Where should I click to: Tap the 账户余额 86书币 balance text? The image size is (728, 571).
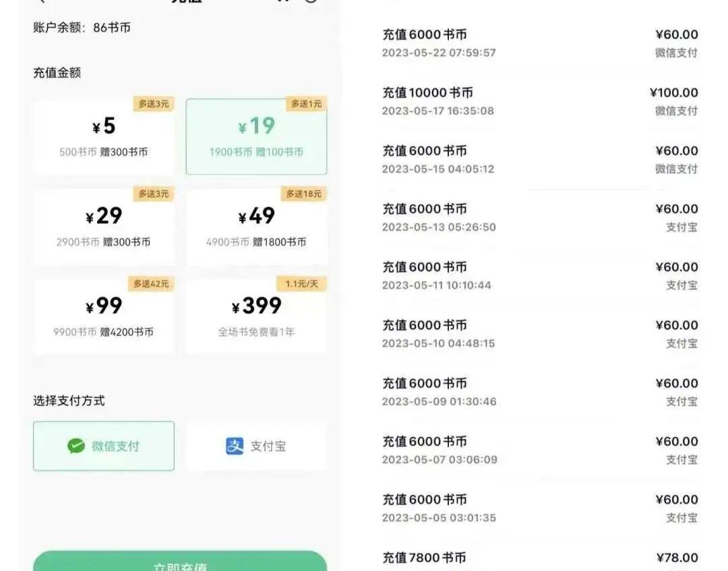point(82,28)
